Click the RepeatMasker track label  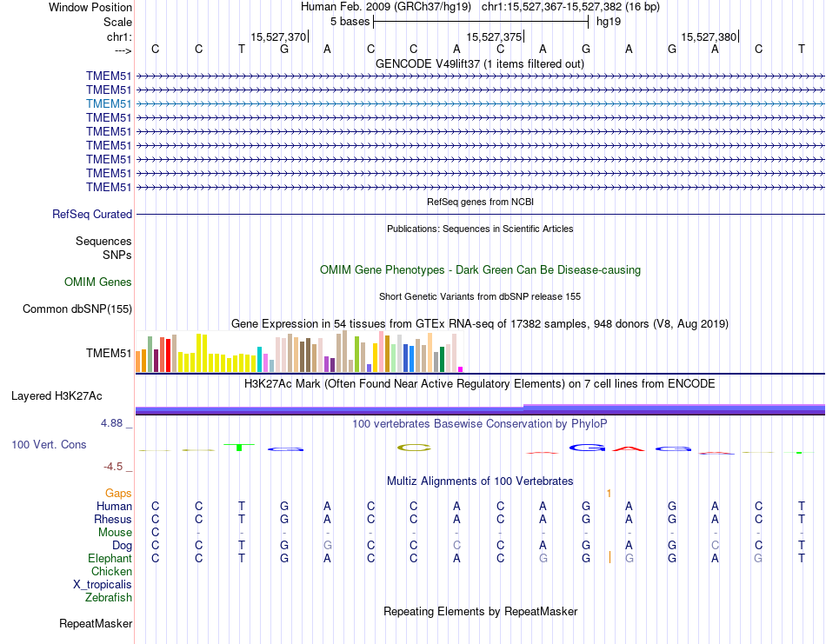pos(96,624)
